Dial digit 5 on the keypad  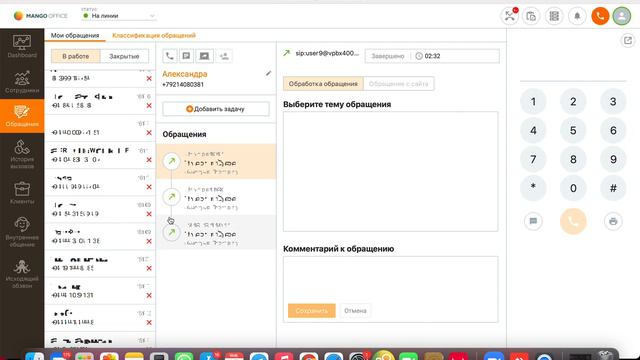[573, 131]
